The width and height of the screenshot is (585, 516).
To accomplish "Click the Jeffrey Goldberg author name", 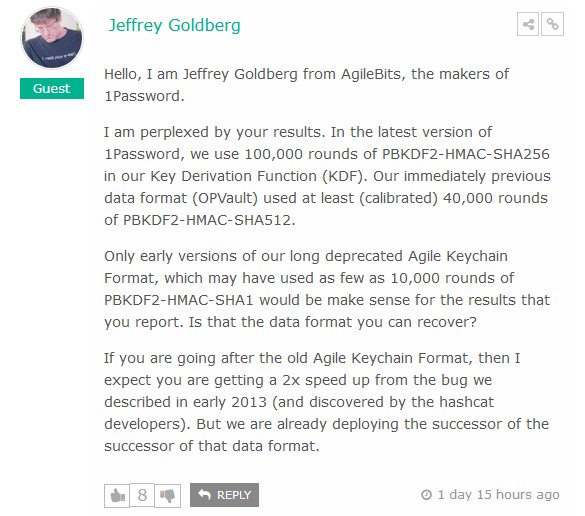I will (174, 25).
